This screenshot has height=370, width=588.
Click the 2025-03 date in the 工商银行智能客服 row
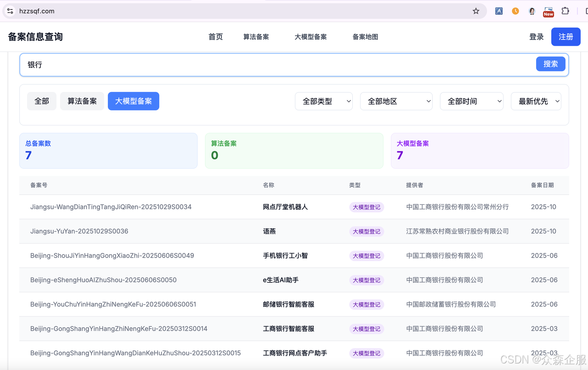(544, 329)
